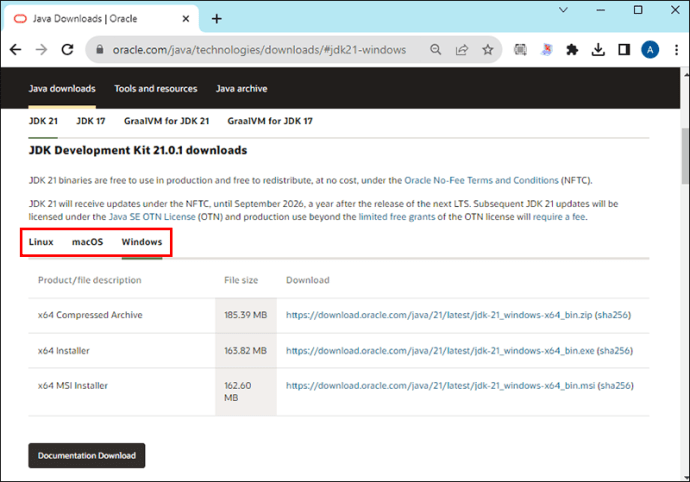This screenshot has height=482, width=690.
Task: Open sha256 link for the exe installer
Action: [x=615, y=351]
